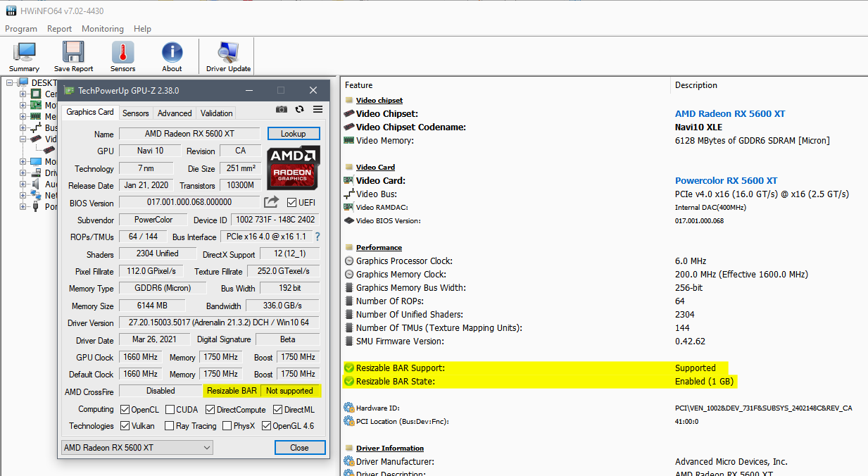Toggle the UEFI checkbox
This screenshot has width=868, height=476.
click(292, 203)
